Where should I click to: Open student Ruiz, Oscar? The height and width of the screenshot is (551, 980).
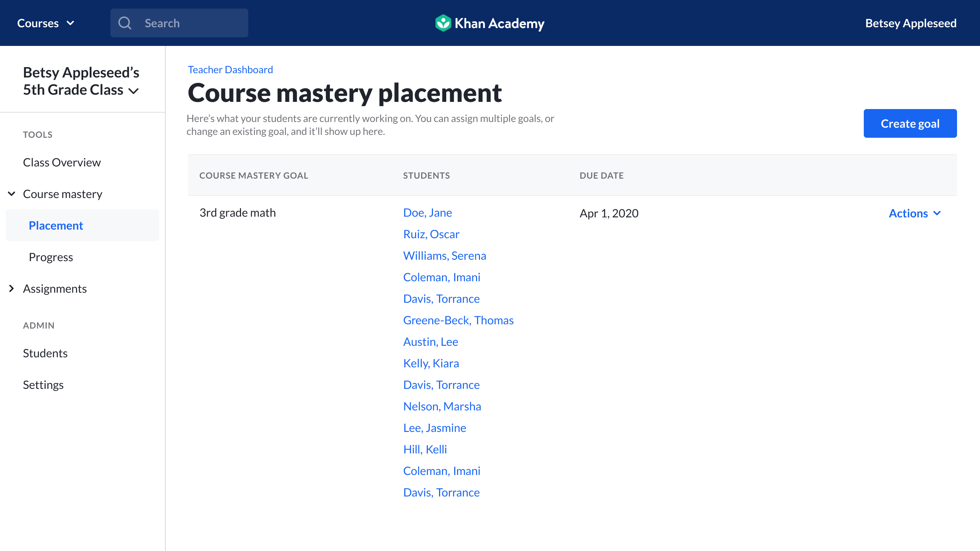click(x=431, y=234)
